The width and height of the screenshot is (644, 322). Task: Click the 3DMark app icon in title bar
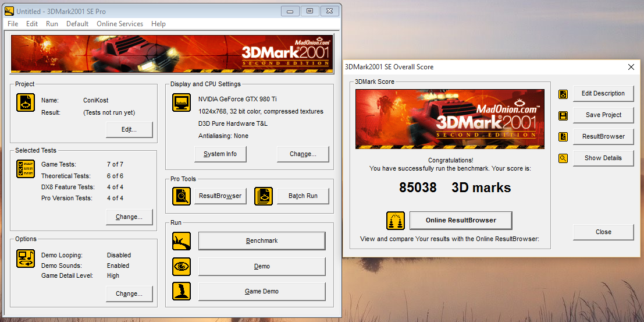pyautogui.click(x=9, y=11)
